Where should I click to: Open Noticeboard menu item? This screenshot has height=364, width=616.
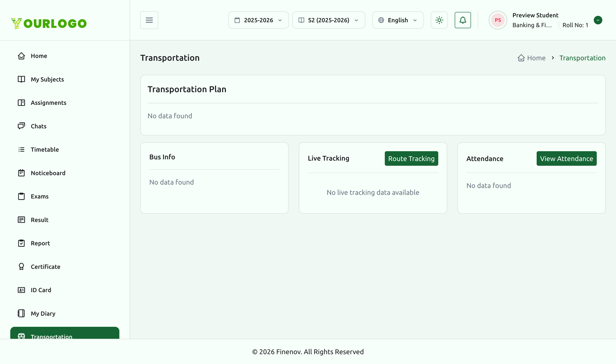(65, 173)
